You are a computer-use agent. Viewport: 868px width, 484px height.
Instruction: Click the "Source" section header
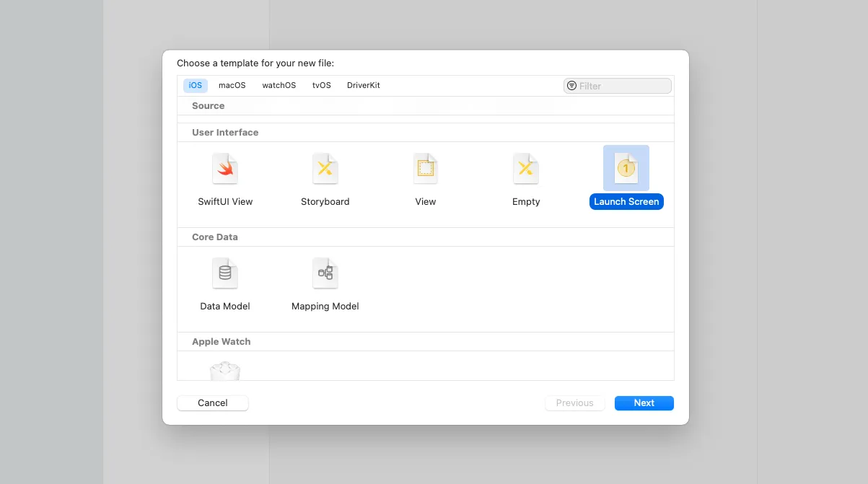point(209,106)
